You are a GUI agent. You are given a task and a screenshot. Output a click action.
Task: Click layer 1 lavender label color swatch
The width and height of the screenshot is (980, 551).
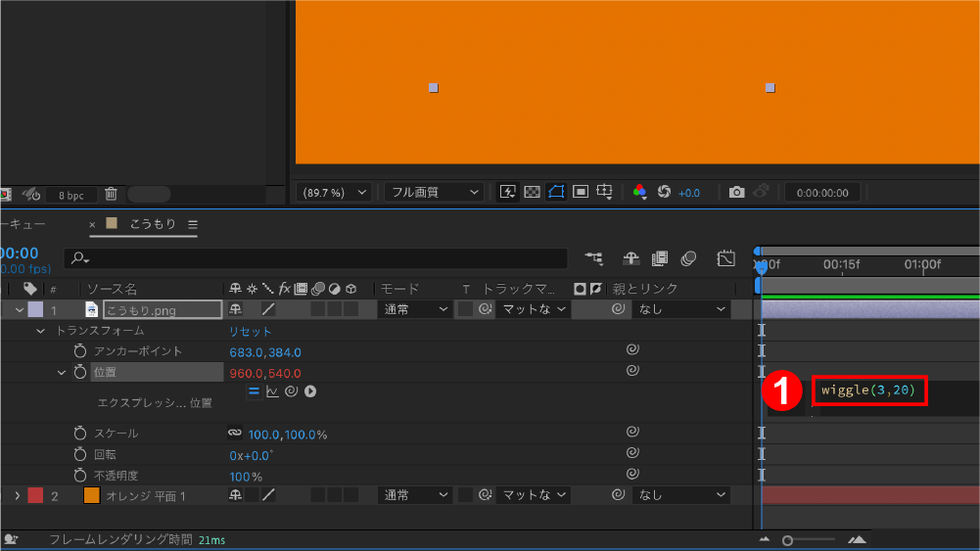pyautogui.click(x=35, y=309)
